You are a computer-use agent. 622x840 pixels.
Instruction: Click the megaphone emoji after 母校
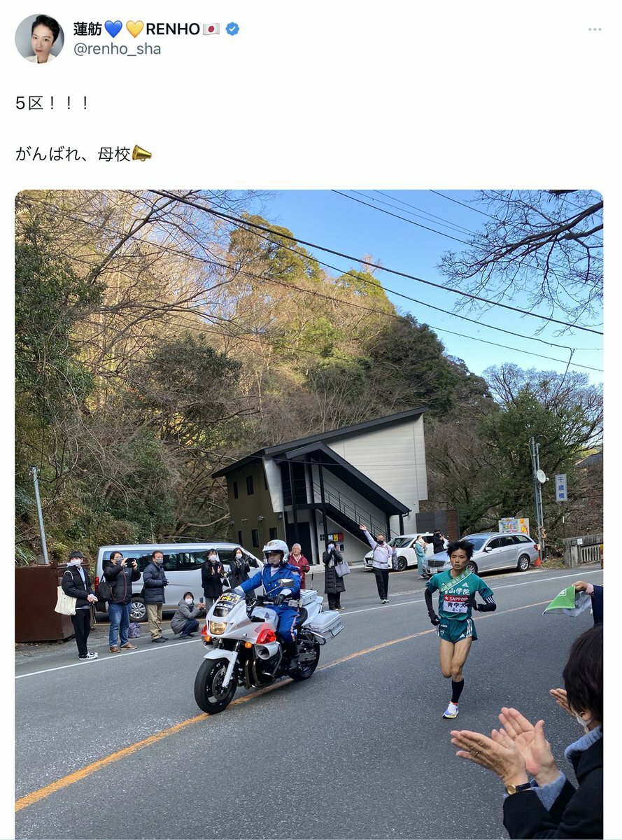(142, 153)
